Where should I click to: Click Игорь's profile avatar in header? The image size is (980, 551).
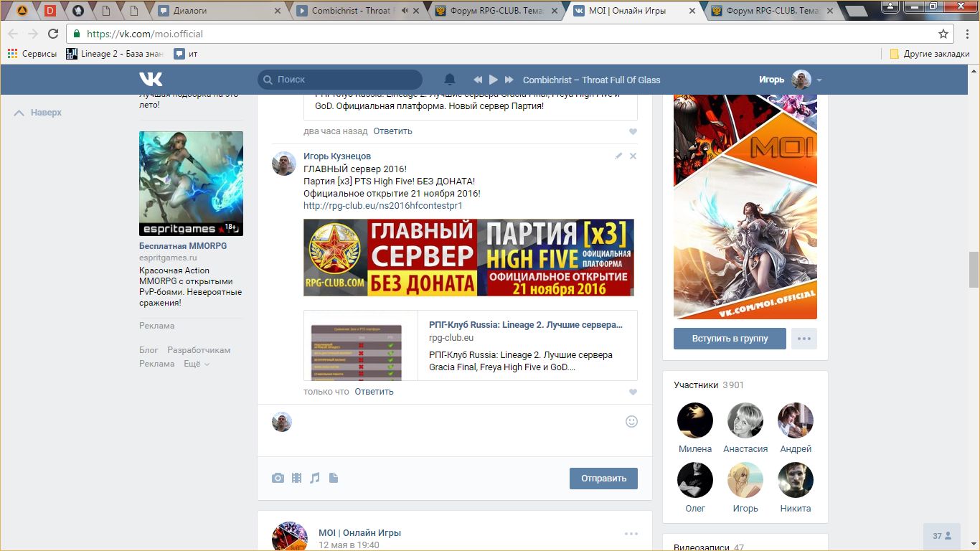coord(801,80)
